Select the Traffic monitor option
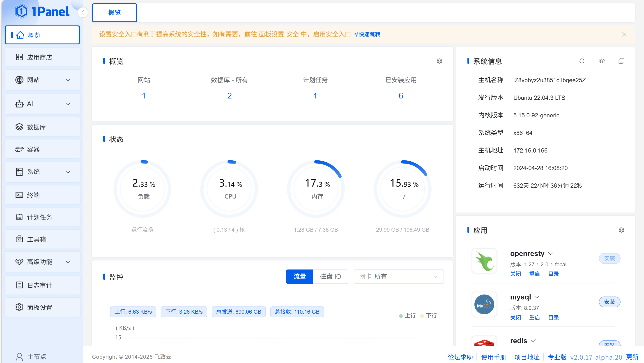The image size is (644, 363). pos(299,276)
